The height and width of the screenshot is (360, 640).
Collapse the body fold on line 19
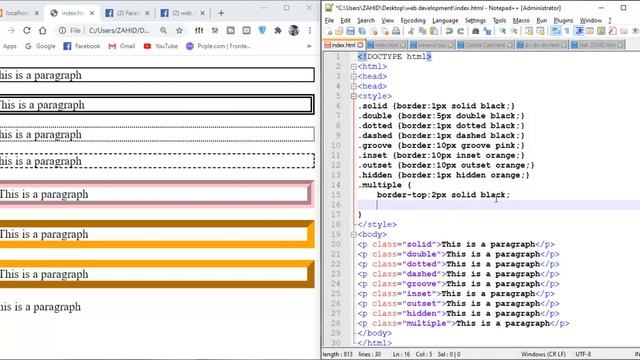coord(354,234)
